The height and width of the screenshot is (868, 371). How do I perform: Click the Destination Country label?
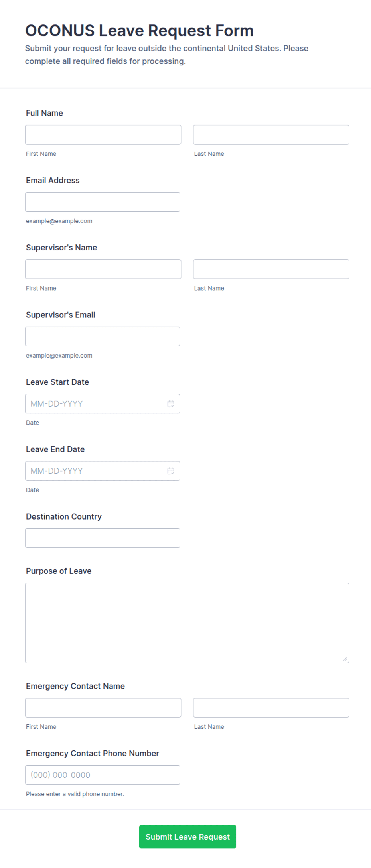pos(64,517)
